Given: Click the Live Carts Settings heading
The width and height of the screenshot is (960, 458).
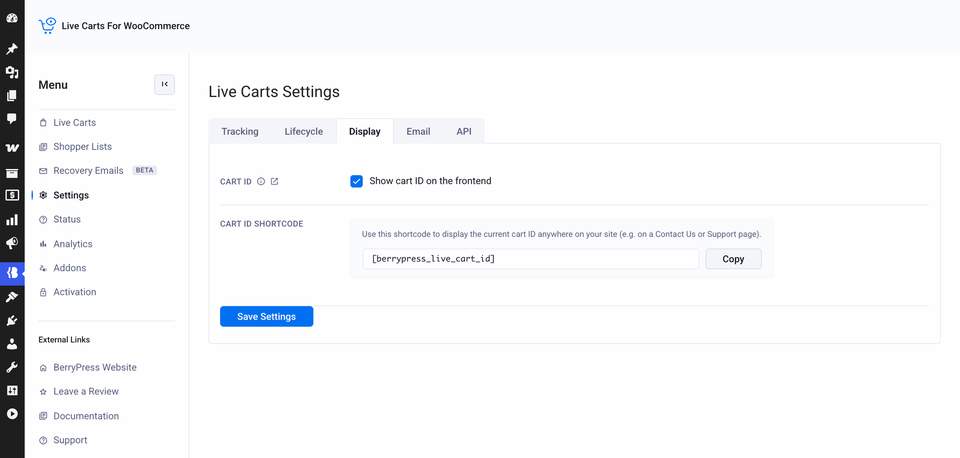Looking at the screenshot, I should [x=274, y=92].
